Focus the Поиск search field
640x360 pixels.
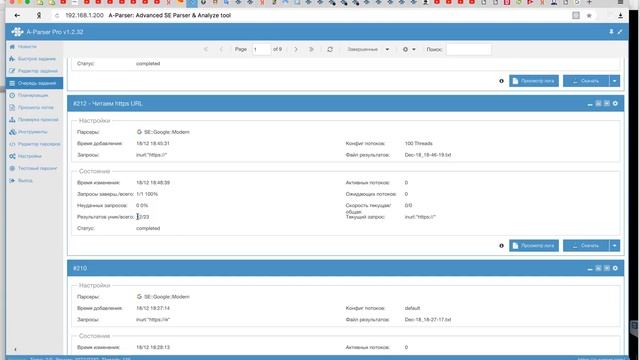click(469, 49)
